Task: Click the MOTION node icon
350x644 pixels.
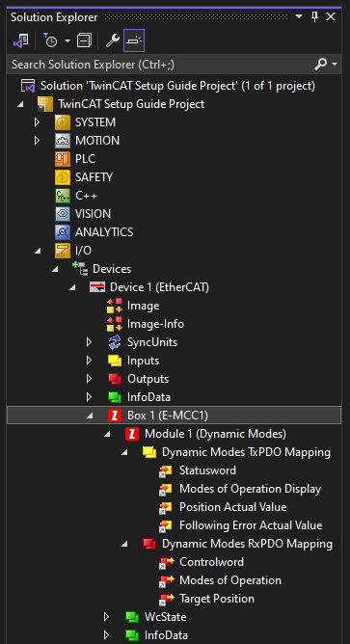Action: coord(63,141)
